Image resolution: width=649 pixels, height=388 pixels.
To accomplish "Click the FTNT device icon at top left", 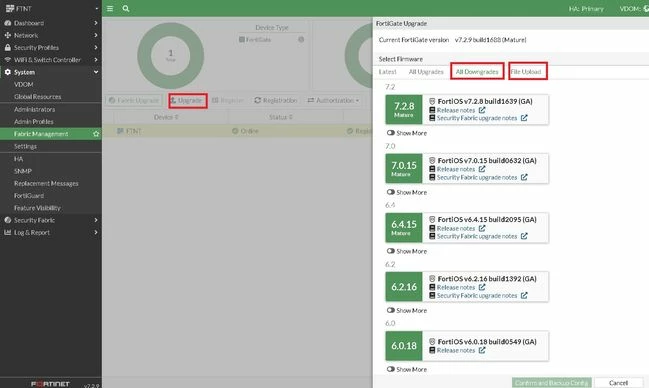I will tap(10, 8).
